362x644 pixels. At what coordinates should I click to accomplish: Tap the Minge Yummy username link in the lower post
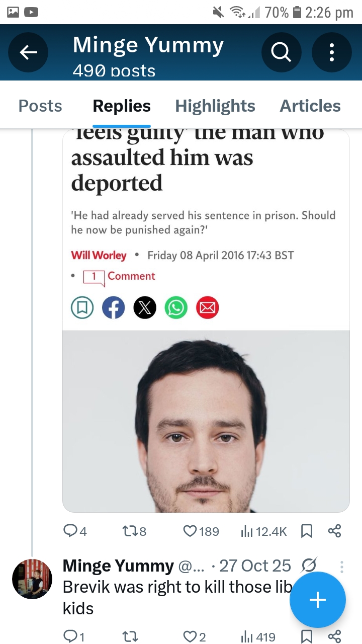point(118,566)
